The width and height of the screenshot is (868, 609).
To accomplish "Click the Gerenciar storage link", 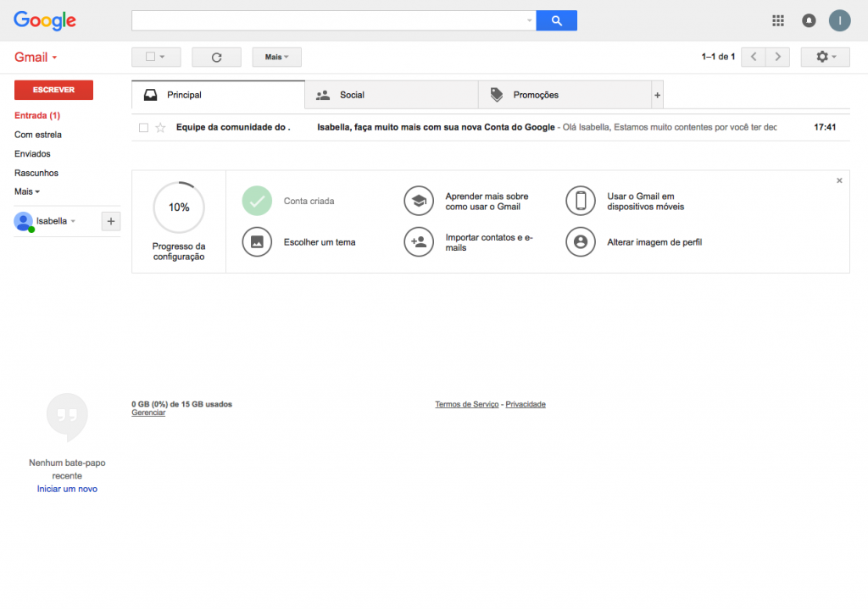I will point(148,412).
